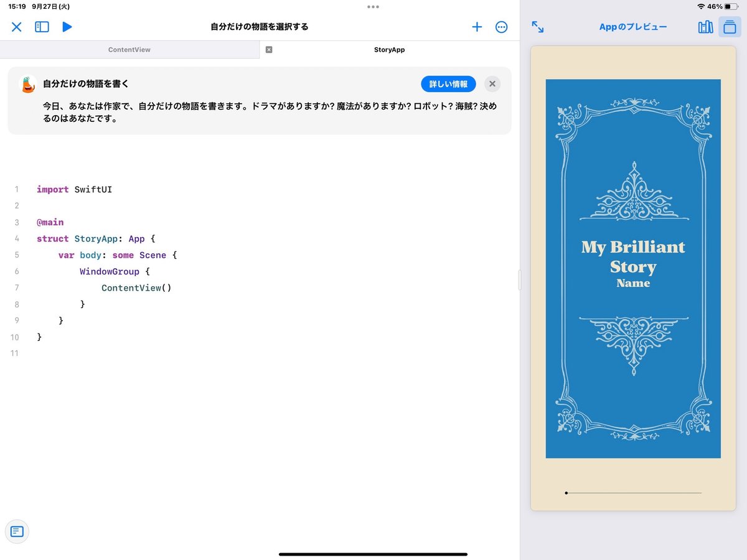Click the 詳しい情報 button
747x560 pixels.
[x=448, y=84]
